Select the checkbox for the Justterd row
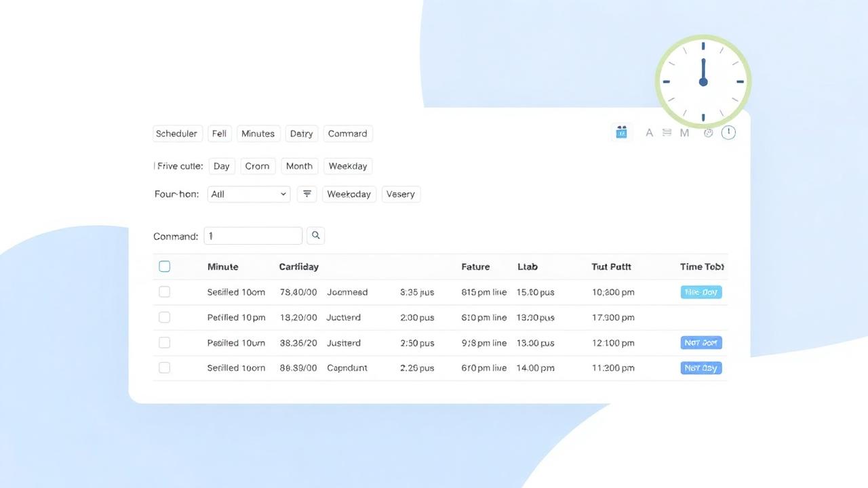The image size is (868, 488). (x=164, y=343)
